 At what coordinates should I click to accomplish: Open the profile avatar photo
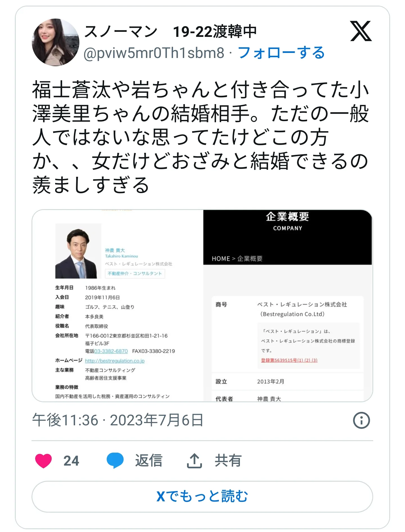coord(55,42)
